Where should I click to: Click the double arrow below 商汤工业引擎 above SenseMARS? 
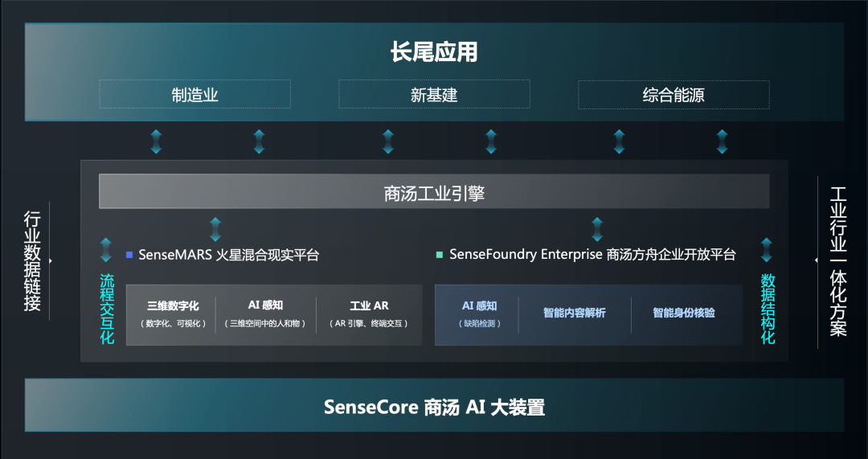[215, 229]
